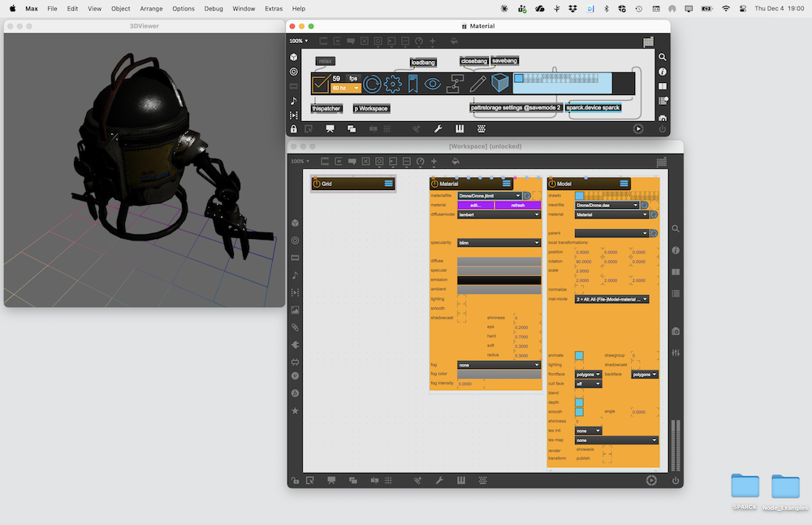Reload the meshfile with the refresh icon
This screenshot has height=525, width=812.
coord(644,206)
